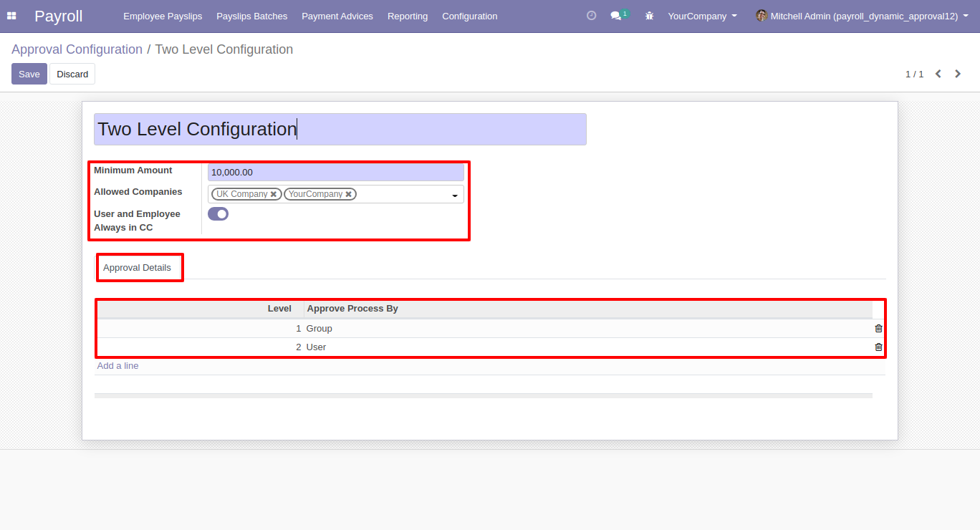Expand the Allowed Companies dropdown arrow
This screenshot has height=530, width=980.
click(455, 195)
